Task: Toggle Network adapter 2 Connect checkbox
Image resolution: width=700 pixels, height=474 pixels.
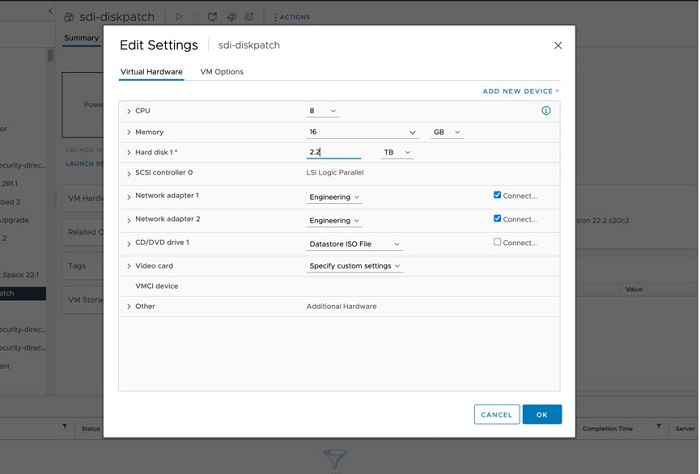Action: (x=498, y=219)
